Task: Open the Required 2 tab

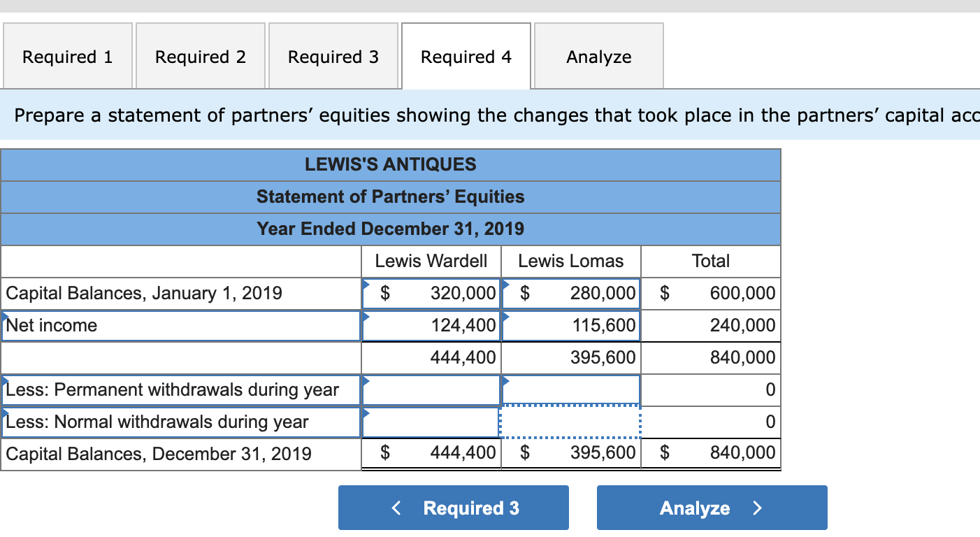Action: click(x=200, y=57)
